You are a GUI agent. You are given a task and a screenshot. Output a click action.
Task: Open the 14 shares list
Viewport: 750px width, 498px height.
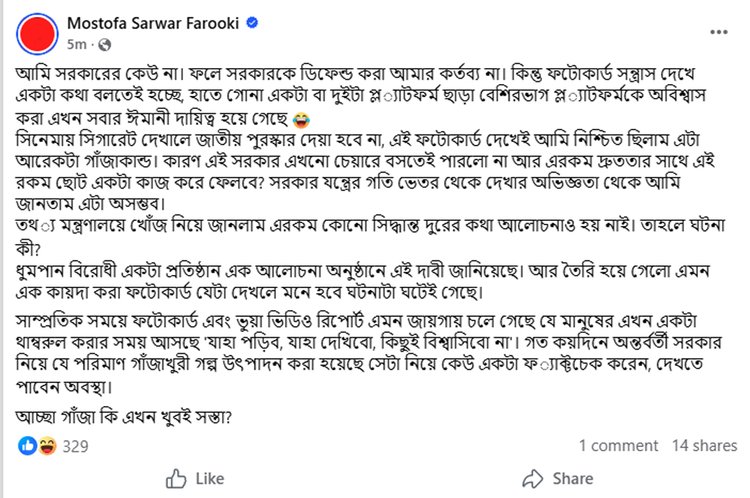pyautogui.click(x=704, y=446)
